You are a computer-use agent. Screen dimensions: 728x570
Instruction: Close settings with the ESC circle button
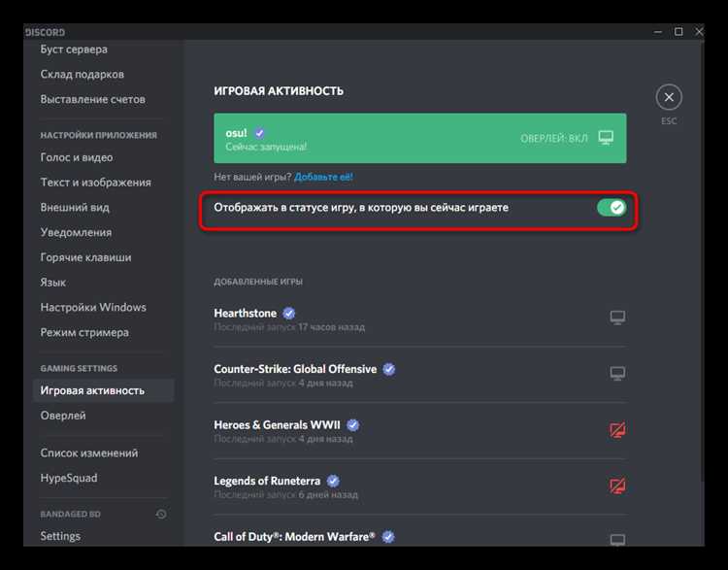(669, 97)
